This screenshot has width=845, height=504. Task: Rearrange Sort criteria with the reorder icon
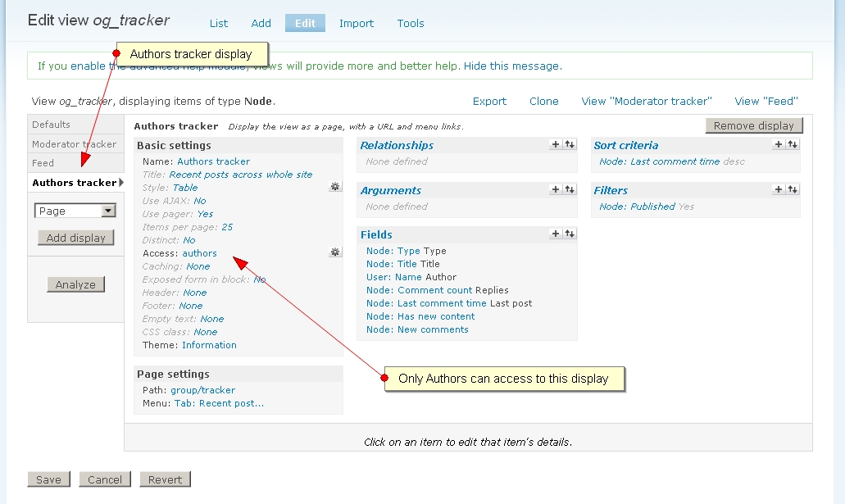pyautogui.click(x=793, y=144)
